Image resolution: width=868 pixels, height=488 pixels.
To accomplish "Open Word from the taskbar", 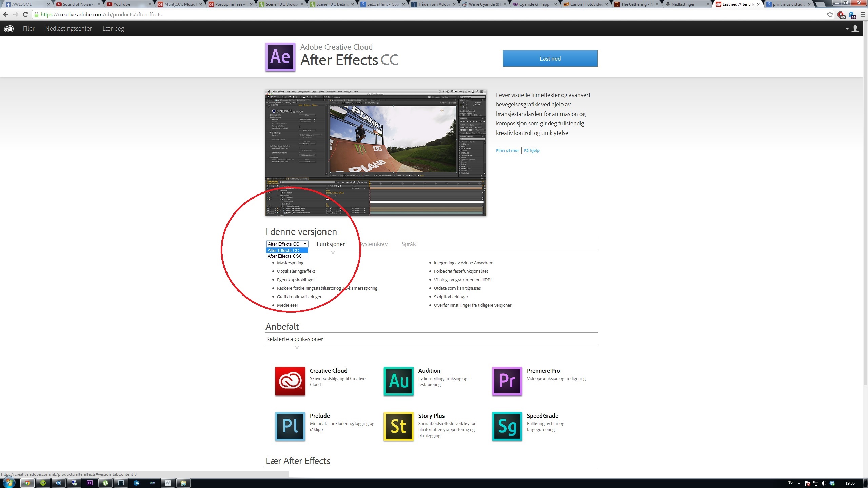I will pos(168,483).
